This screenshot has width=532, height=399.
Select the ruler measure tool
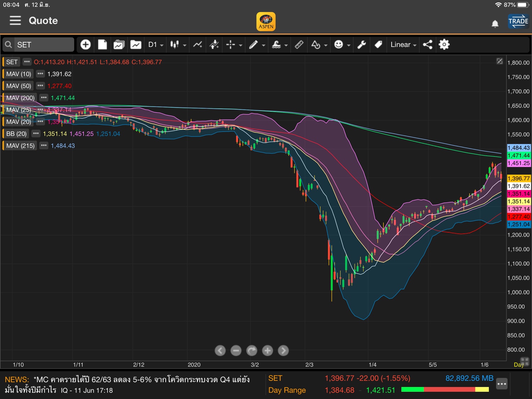[x=299, y=45]
